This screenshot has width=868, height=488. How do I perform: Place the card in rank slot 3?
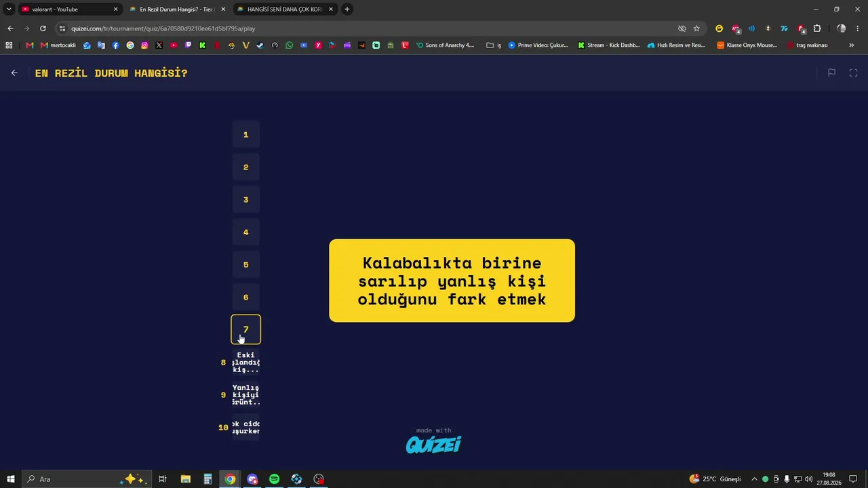pyautogui.click(x=246, y=200)
